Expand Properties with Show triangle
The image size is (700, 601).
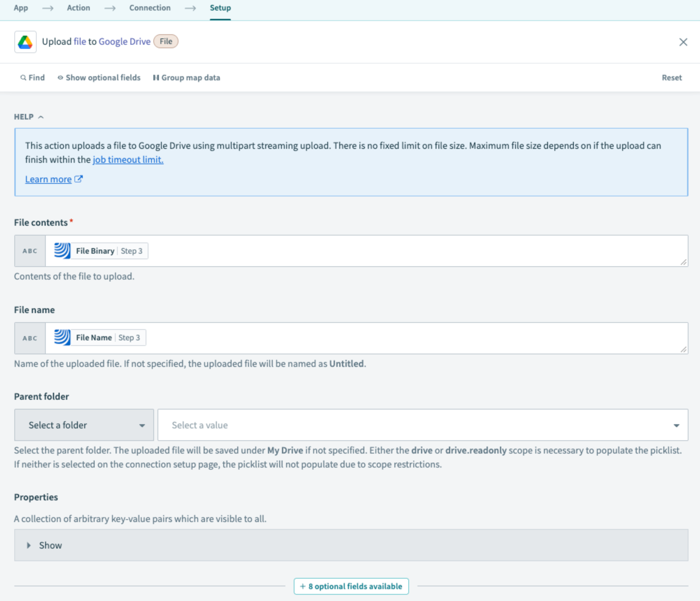29,545
